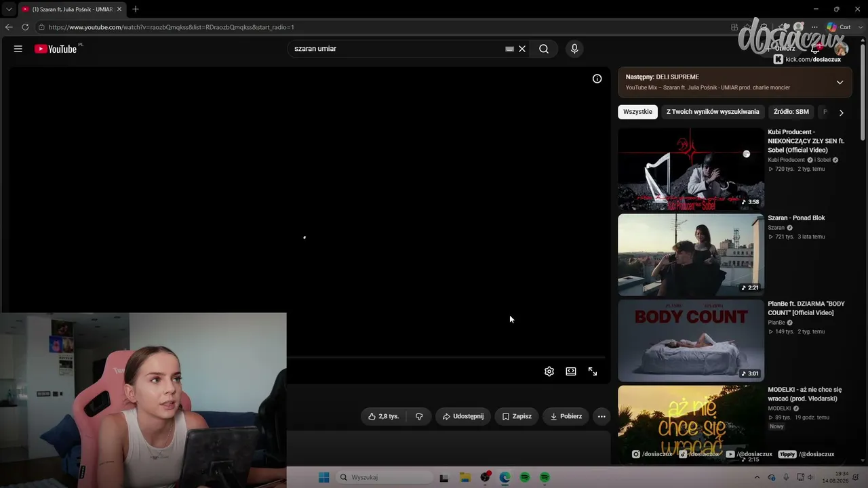
Task: Go to the YouTube home logo
Action: click(x=56, y=49)
